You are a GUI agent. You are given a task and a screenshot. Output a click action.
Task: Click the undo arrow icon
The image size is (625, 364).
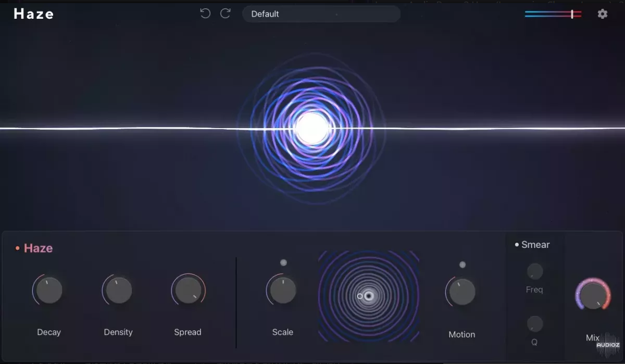(205, 14)
